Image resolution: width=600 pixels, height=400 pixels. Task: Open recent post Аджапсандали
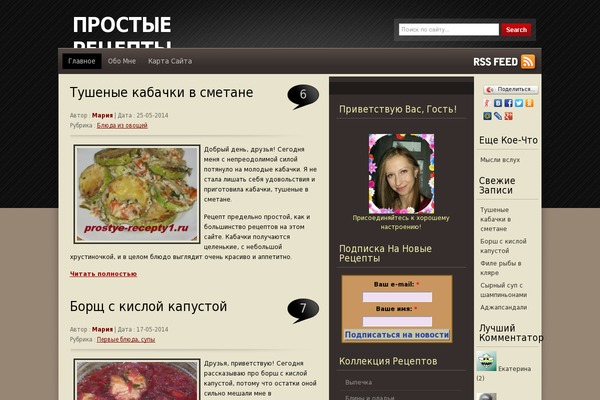(504, 307)
